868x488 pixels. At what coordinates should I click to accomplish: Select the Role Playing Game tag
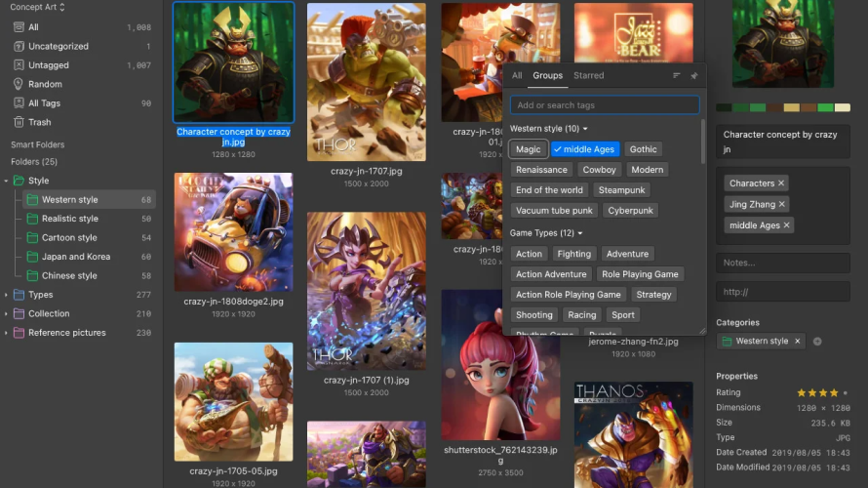[x=640, y=274]
